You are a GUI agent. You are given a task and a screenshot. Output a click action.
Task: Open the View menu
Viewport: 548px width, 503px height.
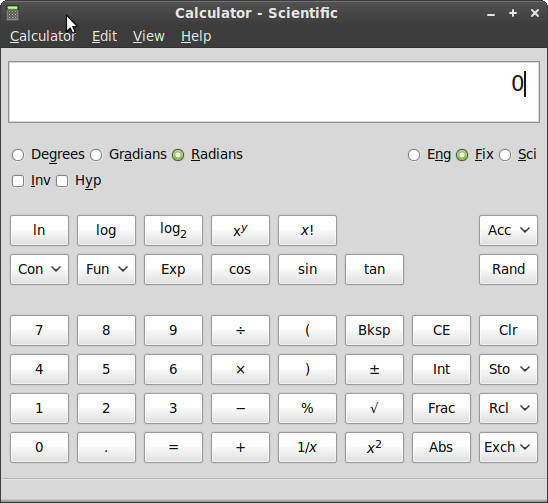(x=149, y=36)
